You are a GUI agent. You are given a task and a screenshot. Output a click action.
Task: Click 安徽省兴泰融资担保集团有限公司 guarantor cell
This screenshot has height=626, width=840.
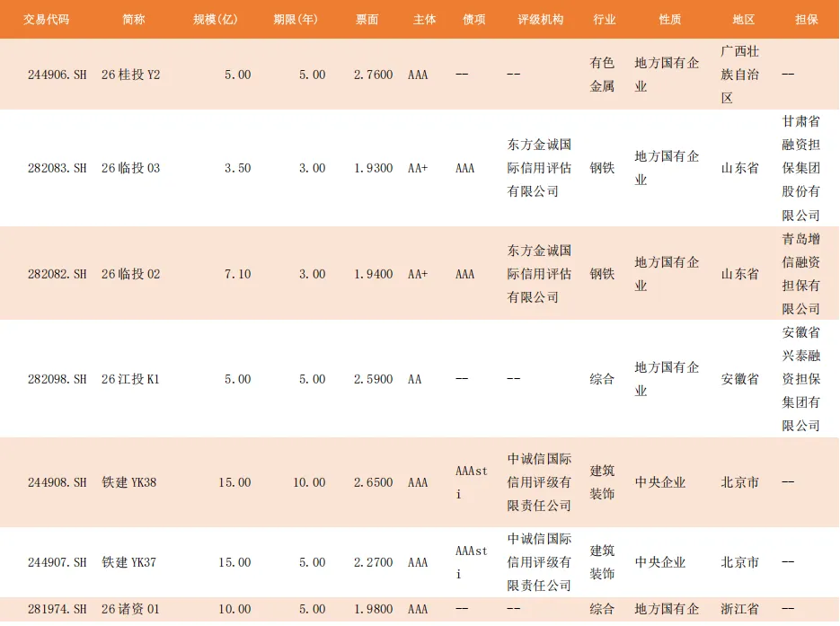800,379
